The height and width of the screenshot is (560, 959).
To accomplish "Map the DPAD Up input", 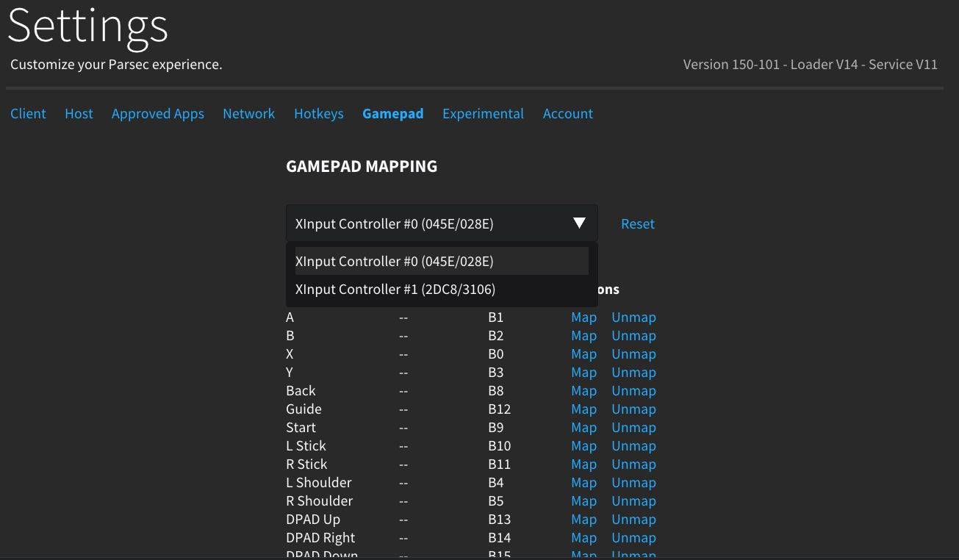I will pos(583,520).
